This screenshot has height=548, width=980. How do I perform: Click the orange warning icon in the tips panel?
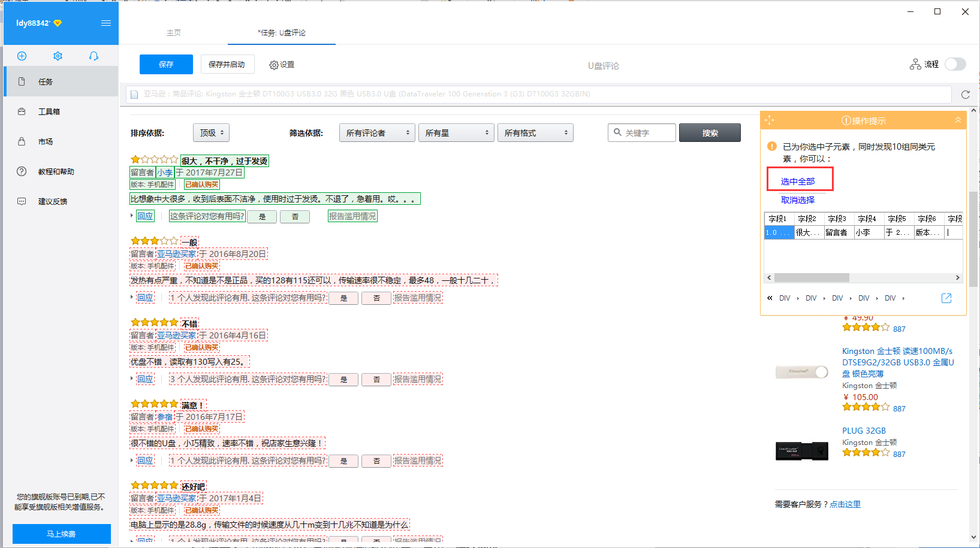(x=772, y=146)
